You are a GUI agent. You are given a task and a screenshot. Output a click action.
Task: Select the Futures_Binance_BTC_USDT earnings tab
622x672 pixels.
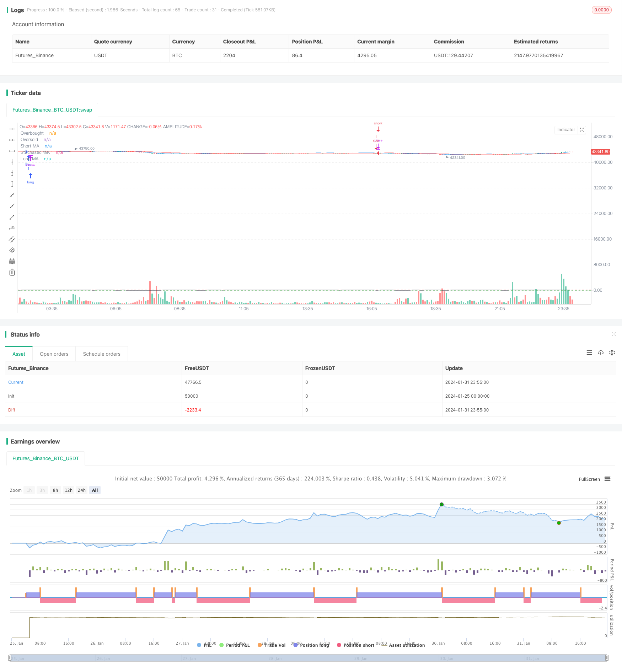(x=45, y=458)
